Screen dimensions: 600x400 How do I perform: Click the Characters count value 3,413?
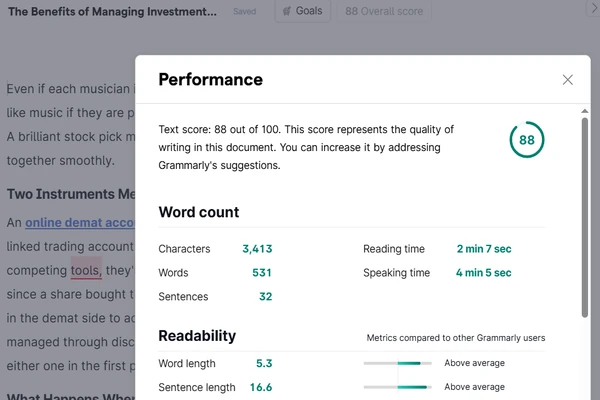pyautogui.click(x=257, y=249)
